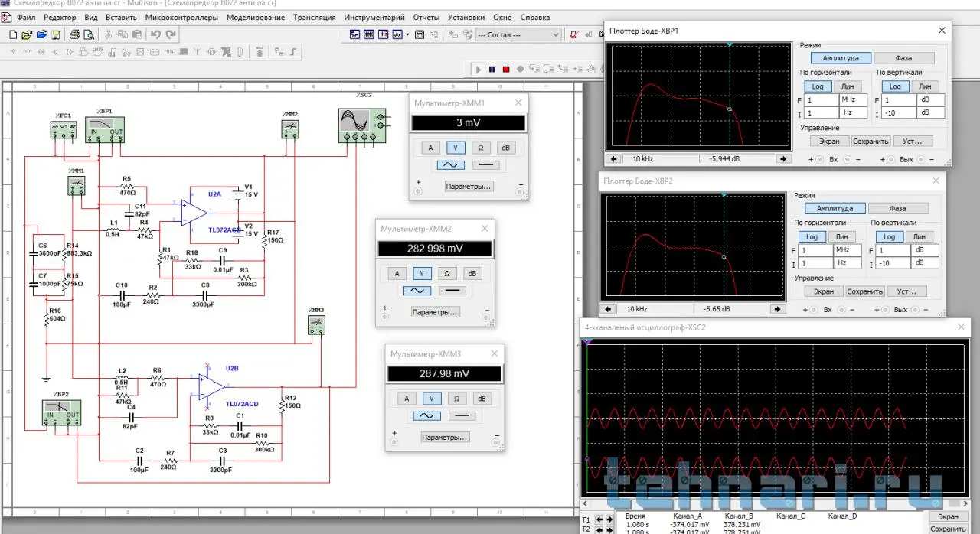Image resolution: width=980 pixels, height=534 pixels.
Task: Click the -10 vertical input in Bode XBP2
Action: pyautogui.click(x=894, y=263)
